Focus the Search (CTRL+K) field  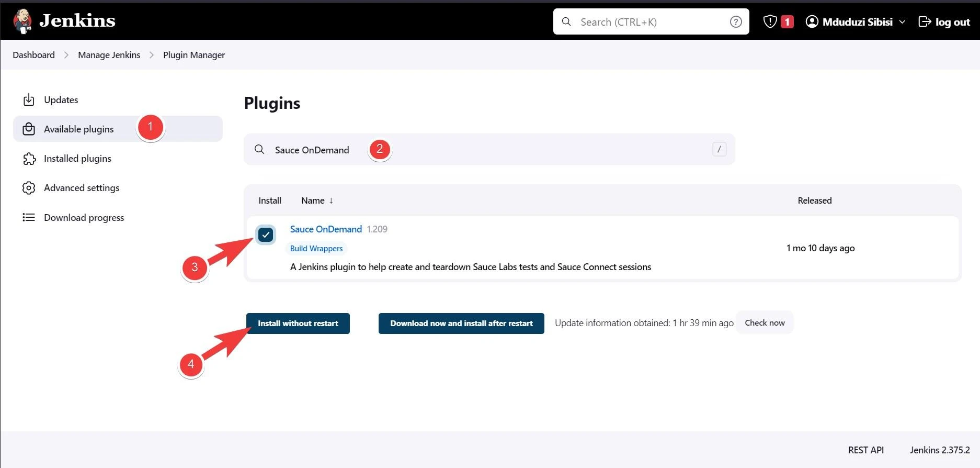(651, 21)
